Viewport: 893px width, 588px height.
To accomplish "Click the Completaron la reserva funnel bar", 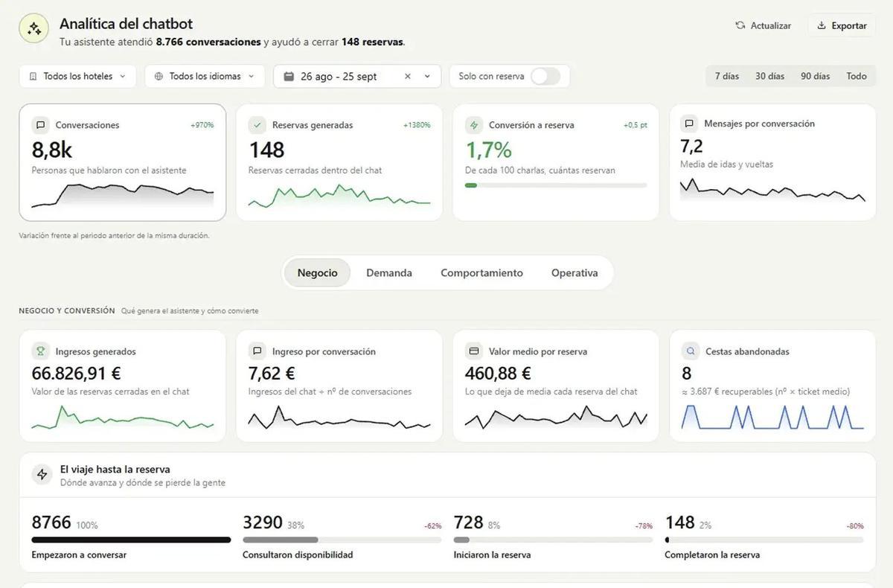I will point(764,540).
